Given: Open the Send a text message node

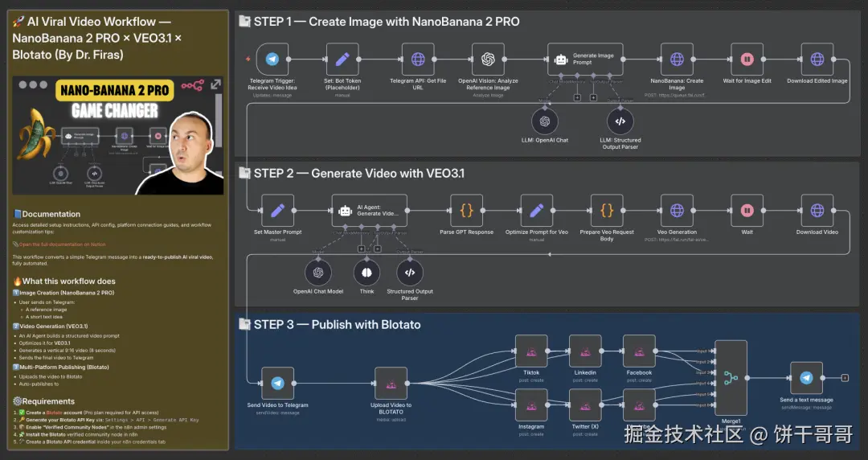Looking at the screenshot, I should pos(806,378).
